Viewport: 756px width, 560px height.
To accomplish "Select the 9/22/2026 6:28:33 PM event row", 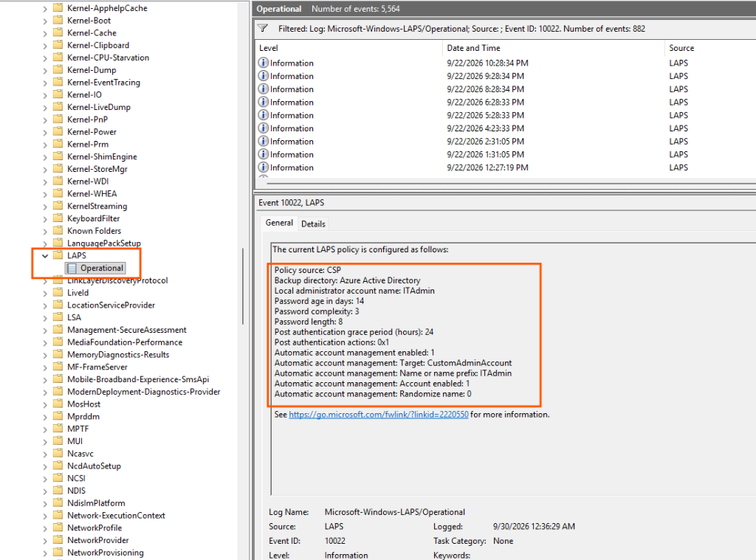I will 506,102.
